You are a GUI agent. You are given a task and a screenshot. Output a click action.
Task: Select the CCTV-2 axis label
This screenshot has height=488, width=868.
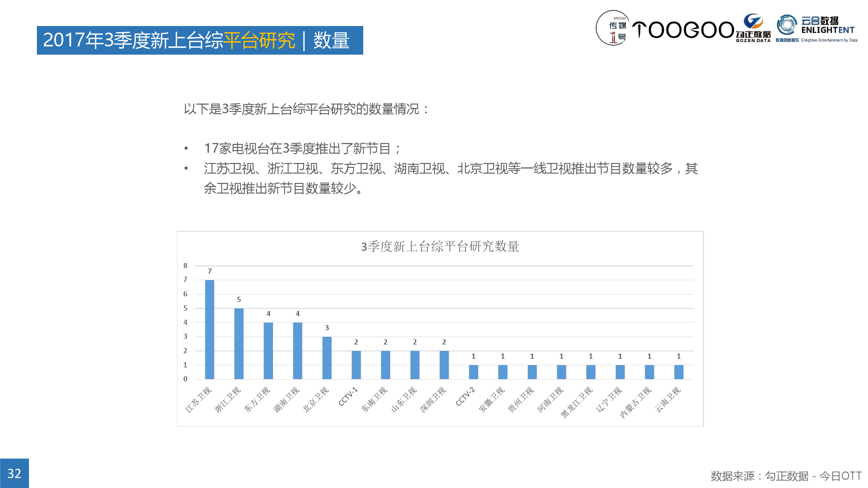(465, 397)
